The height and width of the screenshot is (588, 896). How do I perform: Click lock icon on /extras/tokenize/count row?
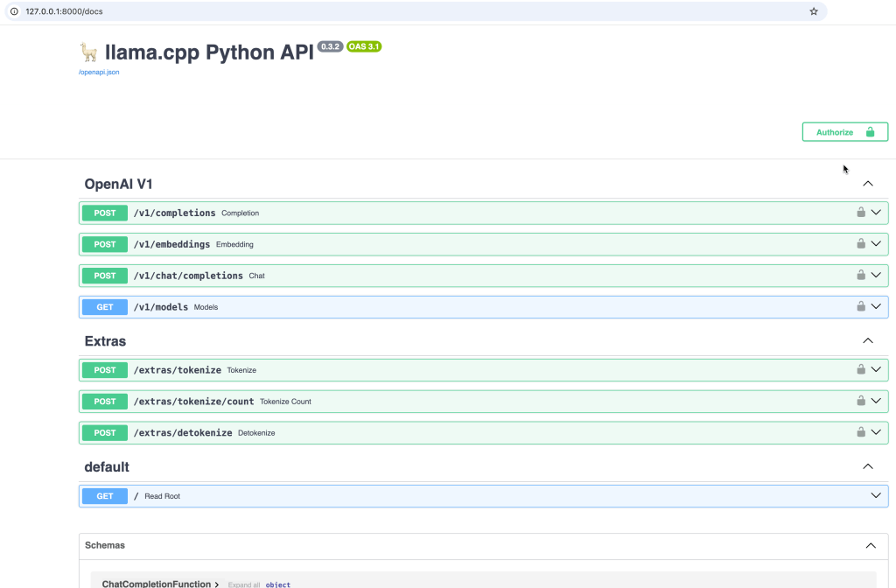tap(861, 401)
